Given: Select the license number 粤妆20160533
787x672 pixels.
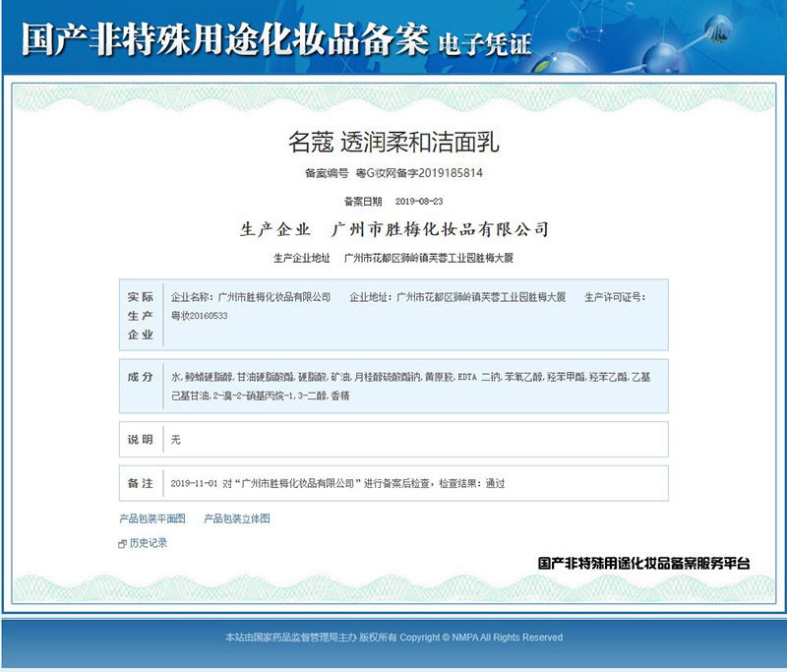Looking at the screenshot, I should pyautogui.click(x=200, y=316).
